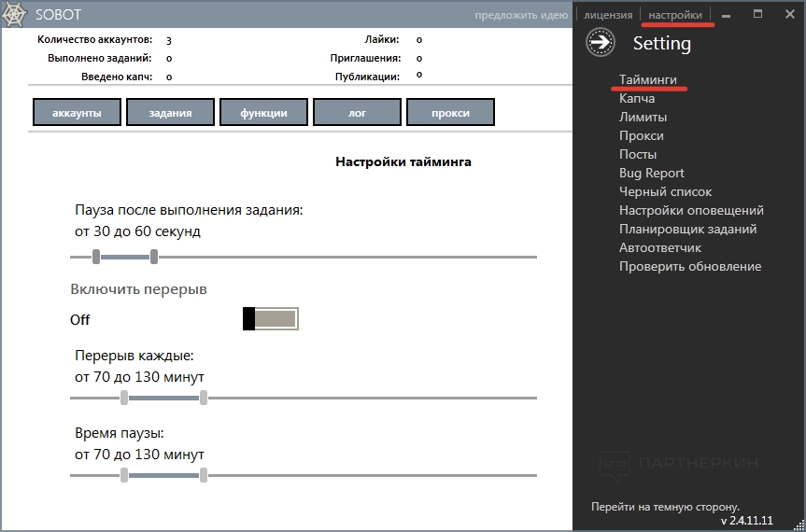Toggle the Включить перерыв switch
Screen dimensions: 806x532
tap(271, 319)
